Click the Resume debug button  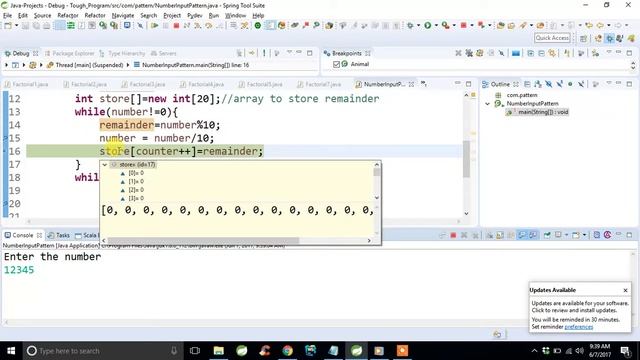pyautogui.click(x=155, y=26)
